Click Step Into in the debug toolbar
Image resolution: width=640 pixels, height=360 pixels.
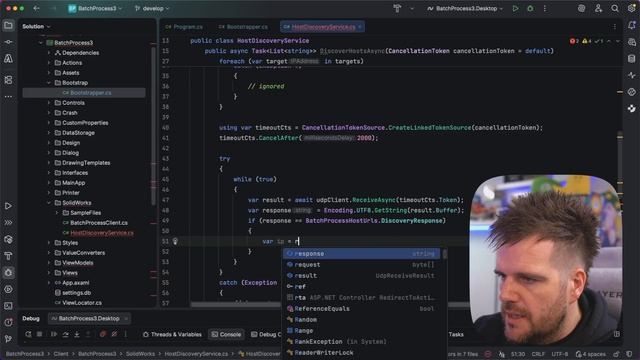point(77,334)
